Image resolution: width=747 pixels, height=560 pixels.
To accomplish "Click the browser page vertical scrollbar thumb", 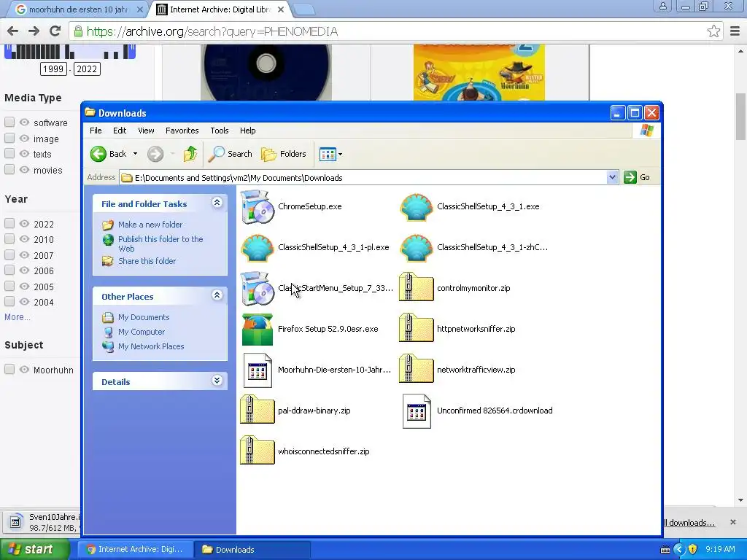I will (740, 117).
